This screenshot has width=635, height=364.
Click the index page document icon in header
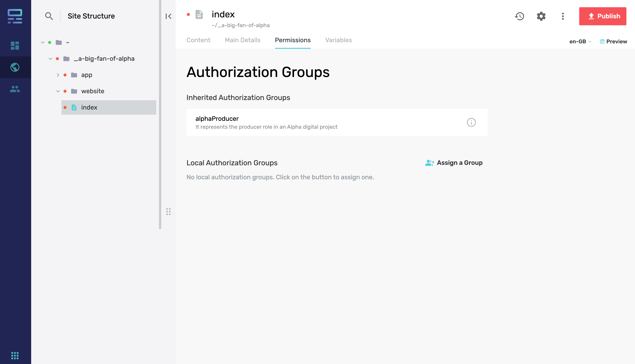[199, 14]
